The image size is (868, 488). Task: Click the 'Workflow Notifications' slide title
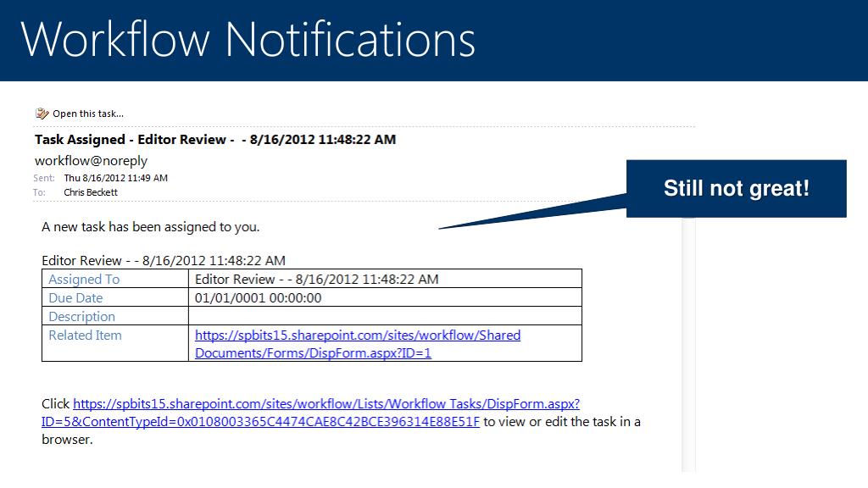coord(248,39)
